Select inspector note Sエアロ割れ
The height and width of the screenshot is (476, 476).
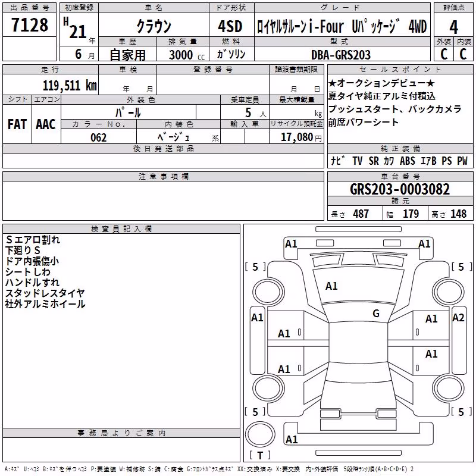click(x=33, y=240)
